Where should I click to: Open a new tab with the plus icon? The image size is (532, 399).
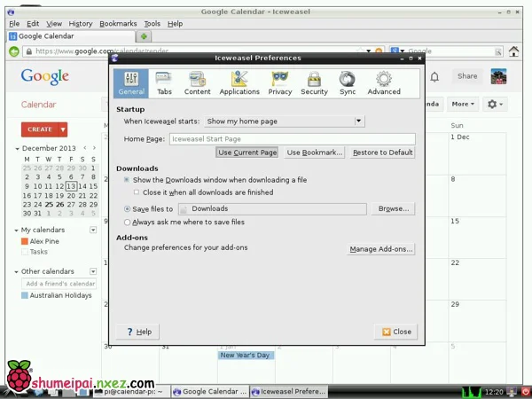point(144,36)
